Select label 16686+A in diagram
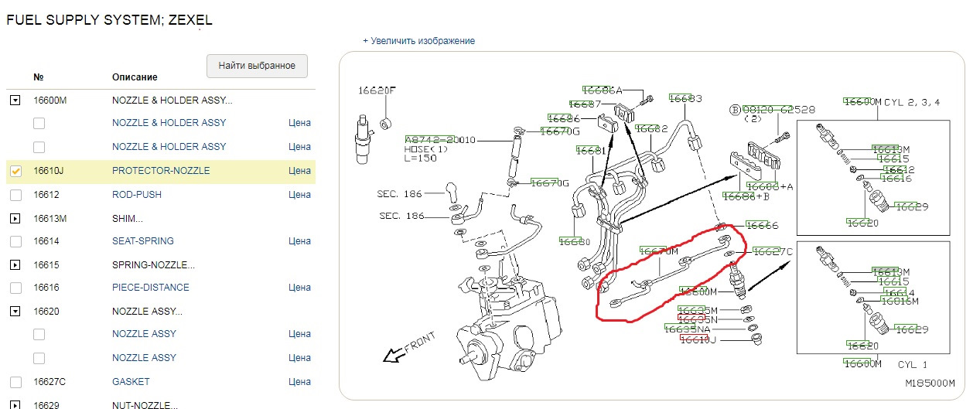Viewport: 980px width, 409px height. pyautogui.click(x=770, y=186)
